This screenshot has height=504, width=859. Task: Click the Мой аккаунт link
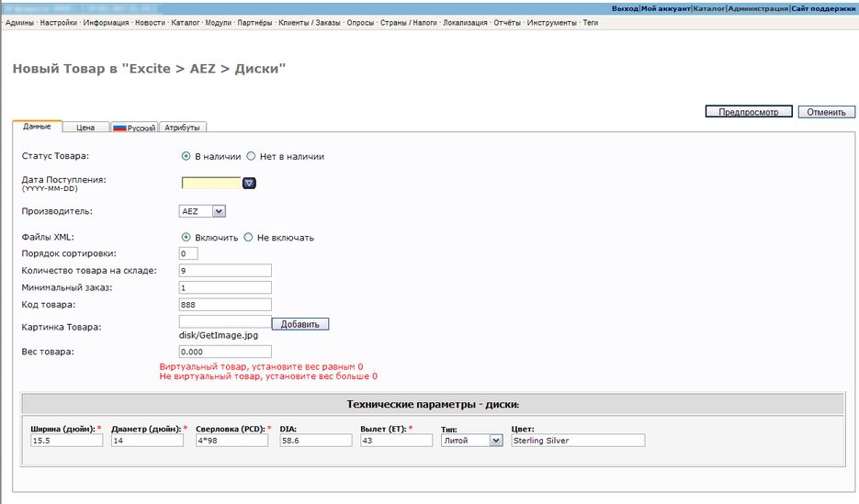pos(666,9)
